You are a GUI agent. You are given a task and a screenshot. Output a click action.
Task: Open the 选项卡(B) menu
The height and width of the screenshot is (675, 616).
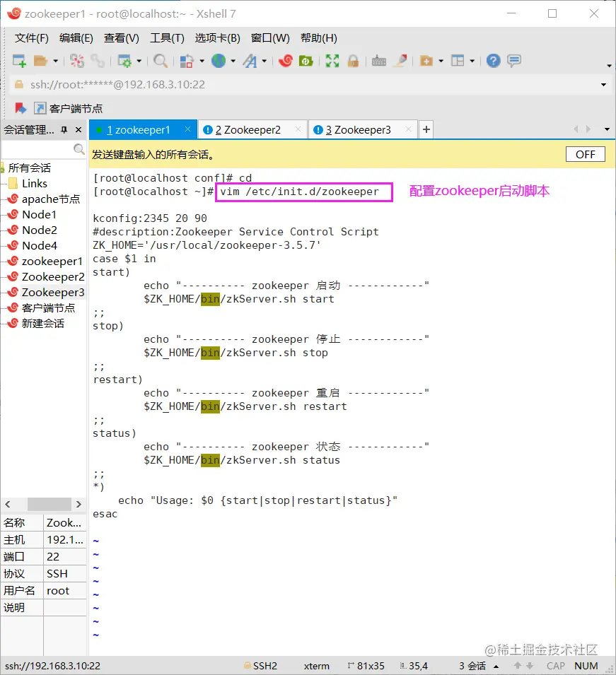(218, 38)
